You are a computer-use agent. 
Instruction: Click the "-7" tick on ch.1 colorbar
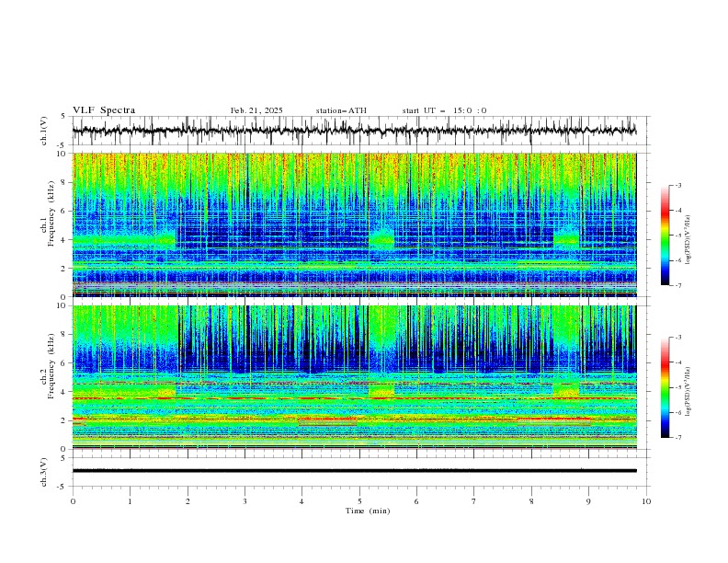pos(677,285)
